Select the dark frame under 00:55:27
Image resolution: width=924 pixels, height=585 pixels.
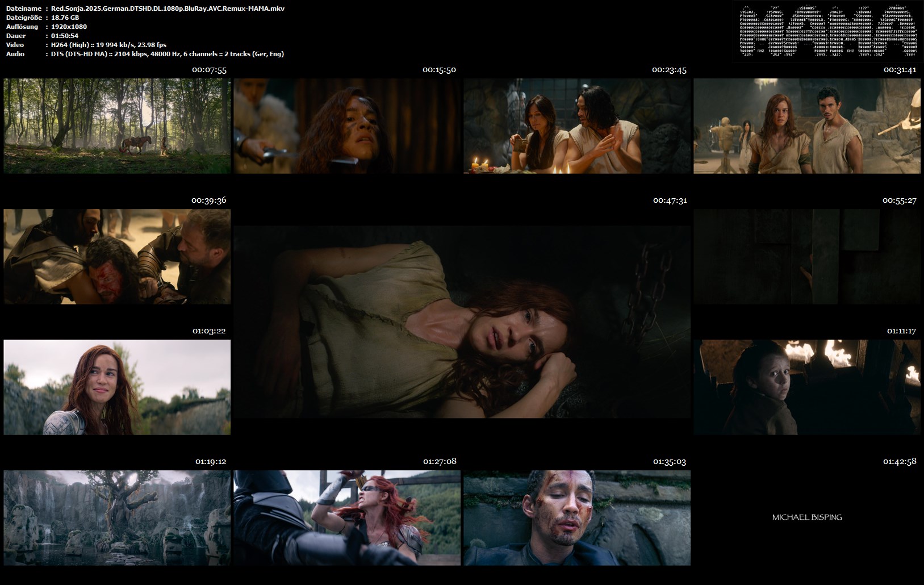pos(807,256)
